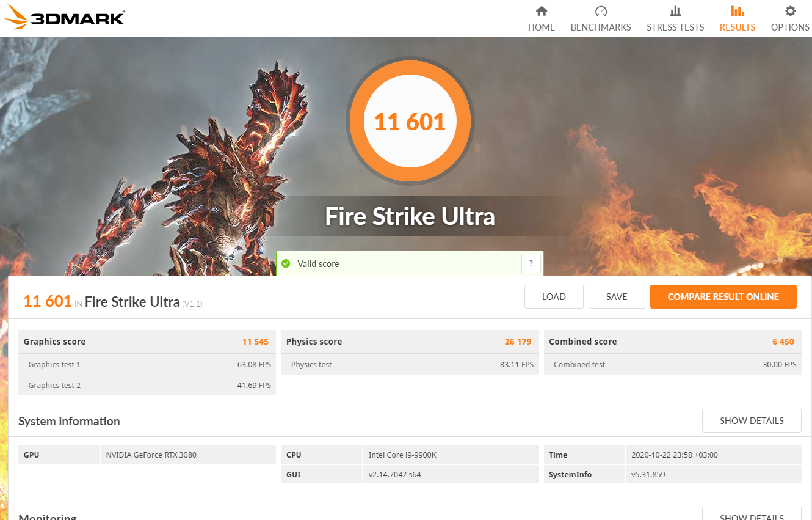812x520 pixels.
Task: Click the System information heading
Action: pyautogui.click(x=69, y=421)
